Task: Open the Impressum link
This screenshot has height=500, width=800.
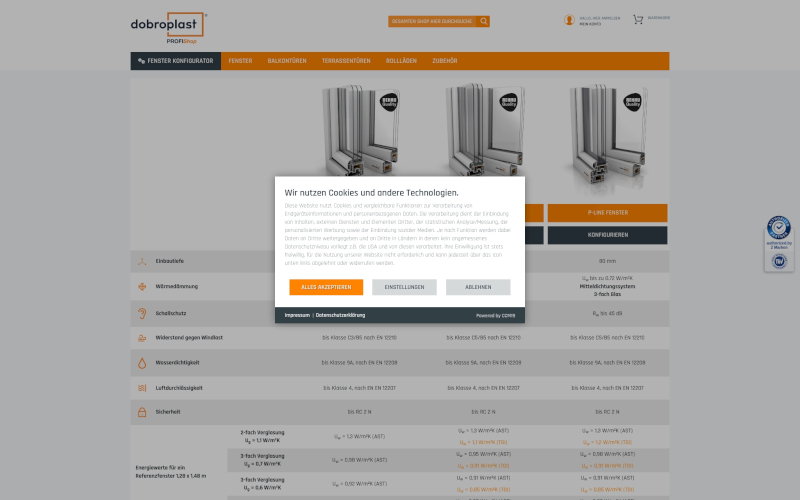Action: coord(297,315)
